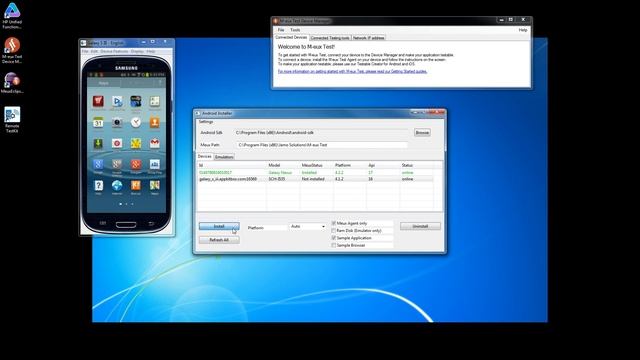Toggle Ram Disk (Emulator only) checkbox

tap(334, 231)
